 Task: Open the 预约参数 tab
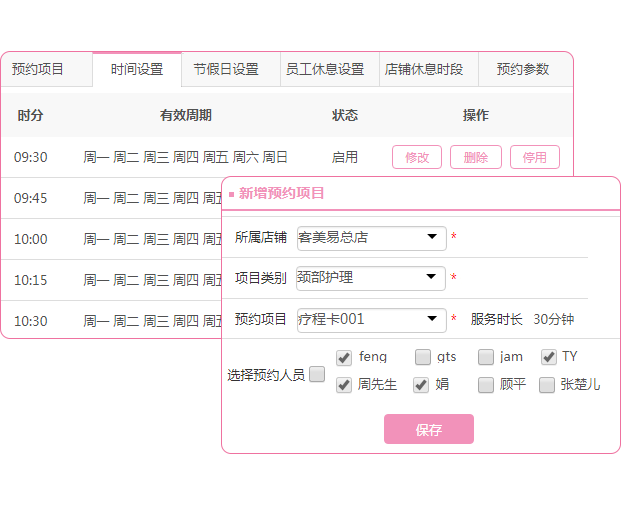[x=523, y=70]
